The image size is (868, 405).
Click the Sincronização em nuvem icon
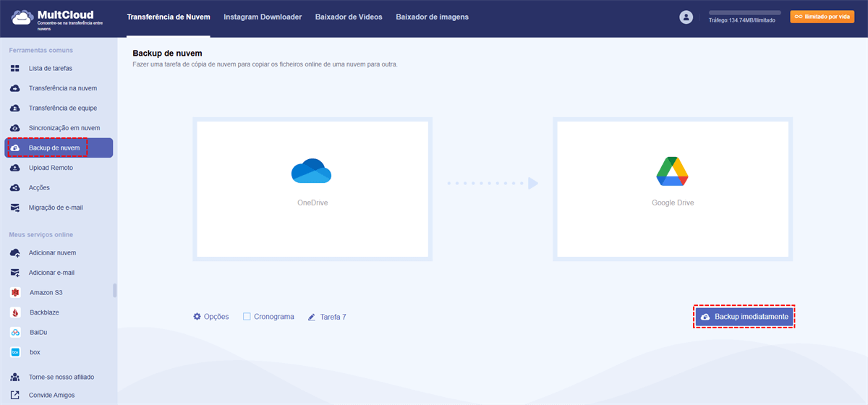(15, 128)
